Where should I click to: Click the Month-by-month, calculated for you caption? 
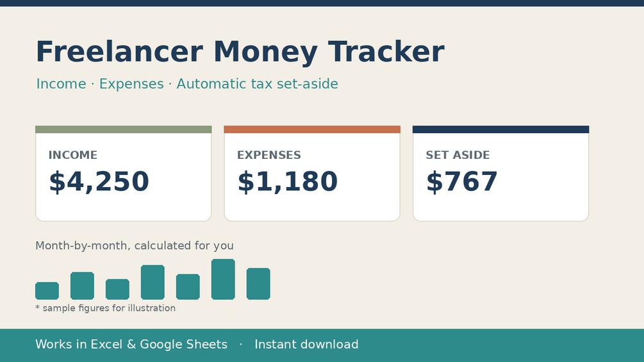click(x=135, y=245)
